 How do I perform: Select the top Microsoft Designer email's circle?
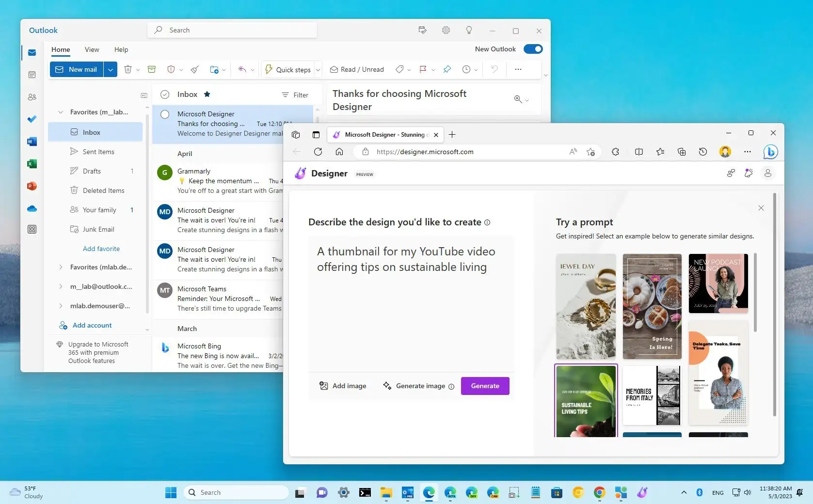165,114
